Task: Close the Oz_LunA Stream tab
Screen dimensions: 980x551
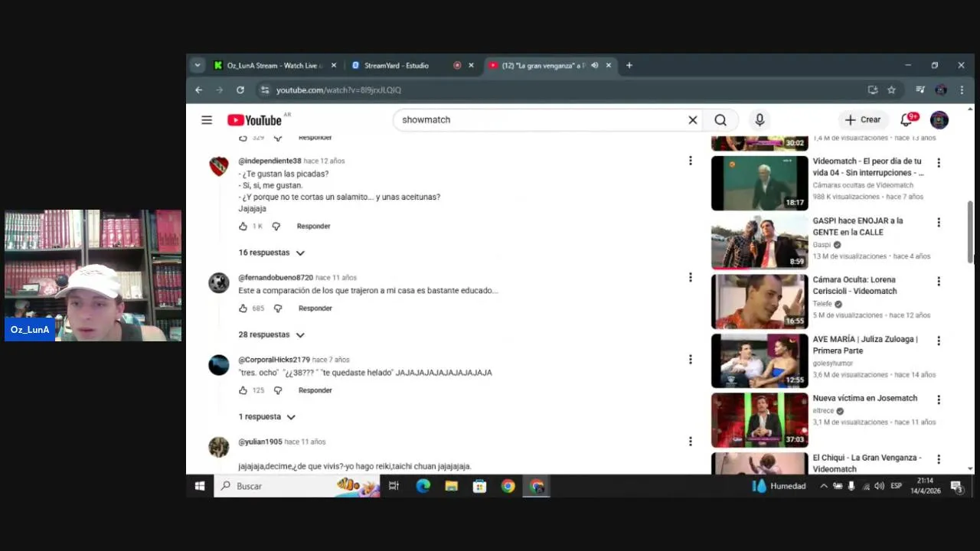Action: (x=334, y=66)
